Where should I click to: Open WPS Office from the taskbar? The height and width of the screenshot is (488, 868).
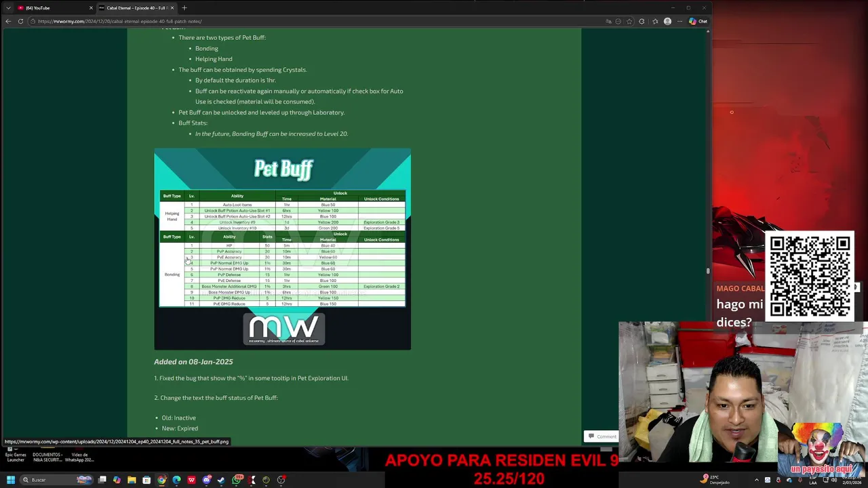(191, 480)
